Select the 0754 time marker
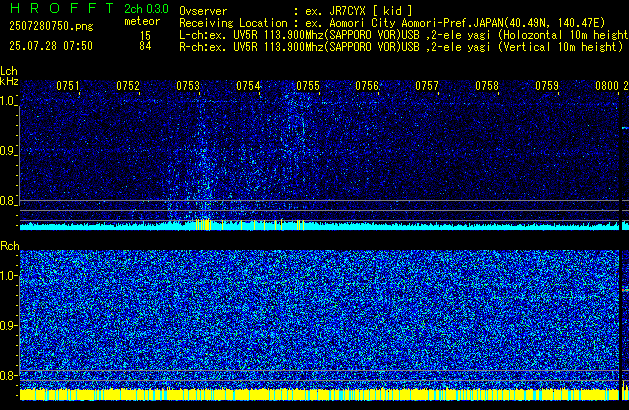This screenshot has height=410, width=629. pos(248,86)
